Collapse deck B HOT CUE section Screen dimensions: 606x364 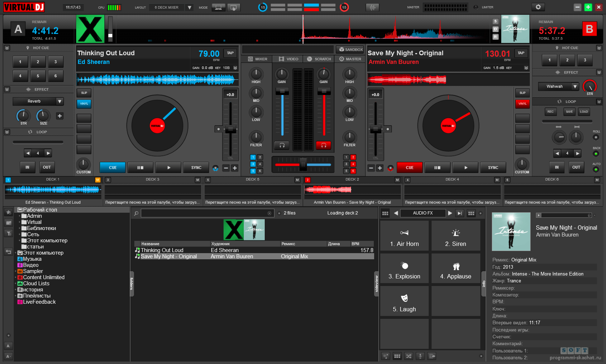click(x=599, y=48)
